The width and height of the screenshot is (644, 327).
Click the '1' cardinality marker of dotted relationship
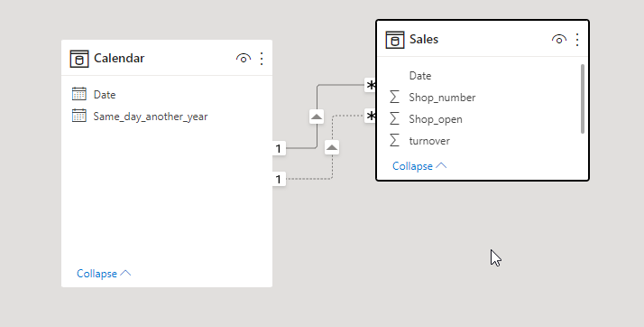279,180
